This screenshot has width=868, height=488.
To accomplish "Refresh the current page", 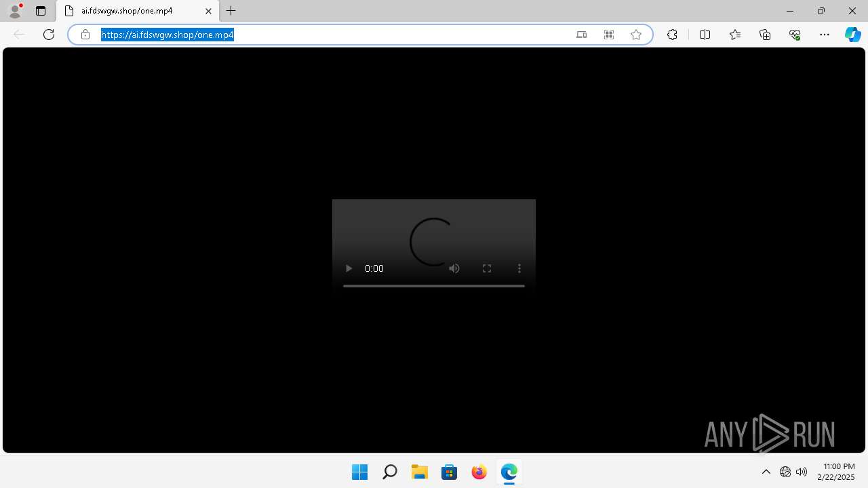I will point(49,35).
